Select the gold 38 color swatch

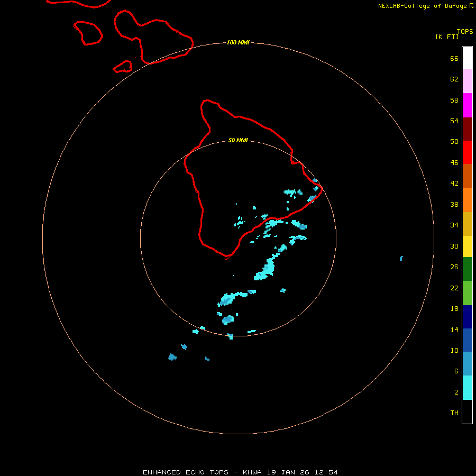click(x=467, y=224)
